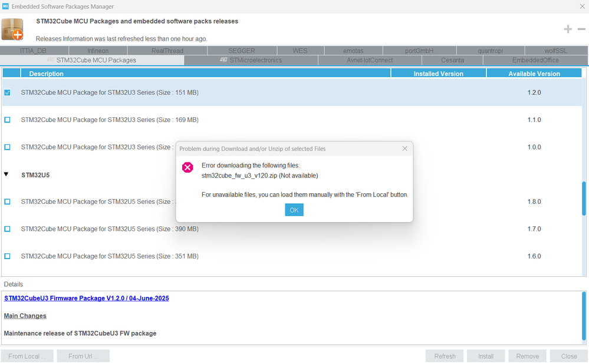Select the WES tab

300,51
